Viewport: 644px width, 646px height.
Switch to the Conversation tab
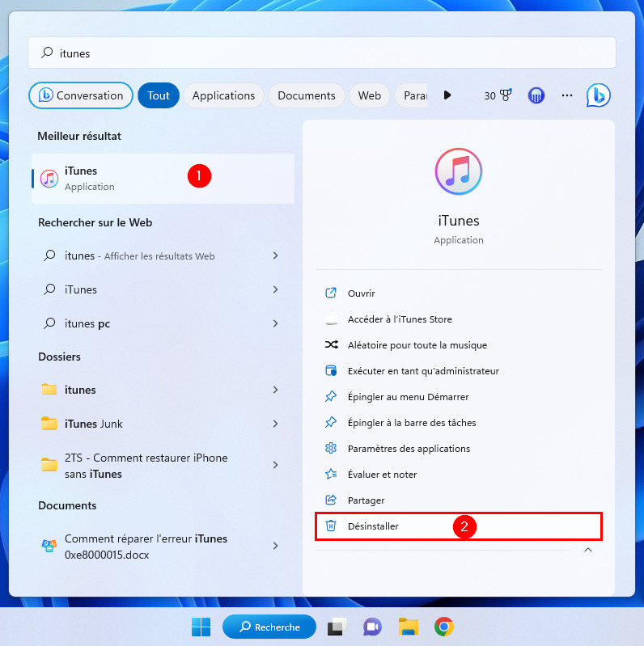tap(81, 95)
